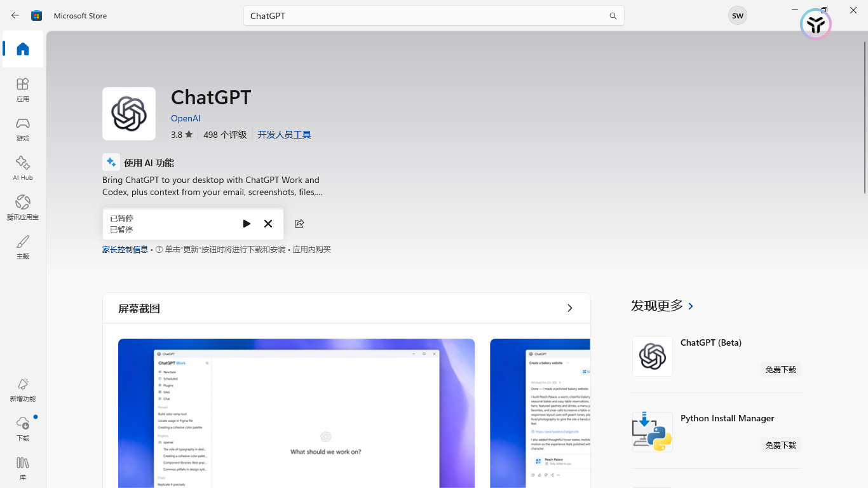Click the ChatGPT app logo
Screen dimensions: 868x488
[x=129, y=114]
